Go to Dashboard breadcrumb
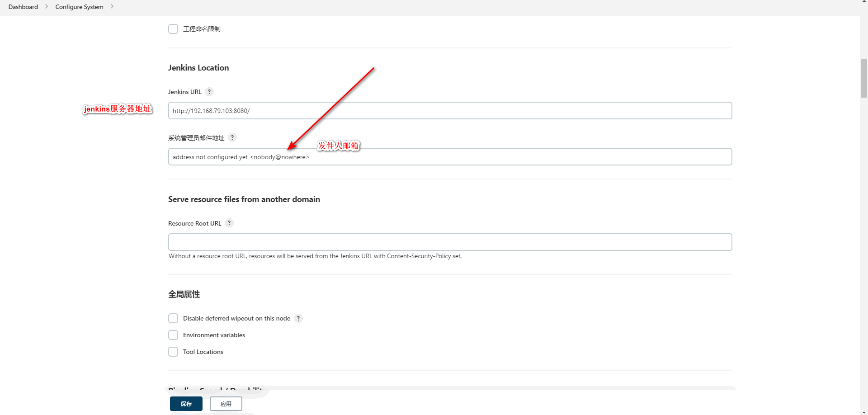Screen dimensions: 868x415 [23, 7]
